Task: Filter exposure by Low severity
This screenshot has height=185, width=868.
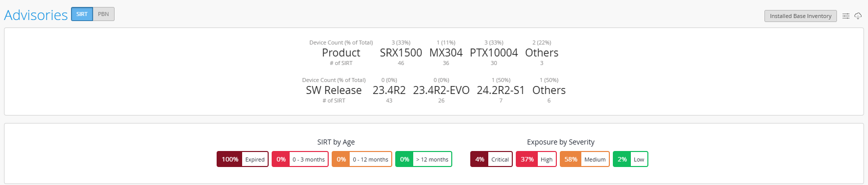Action: (x=630, y=159)
